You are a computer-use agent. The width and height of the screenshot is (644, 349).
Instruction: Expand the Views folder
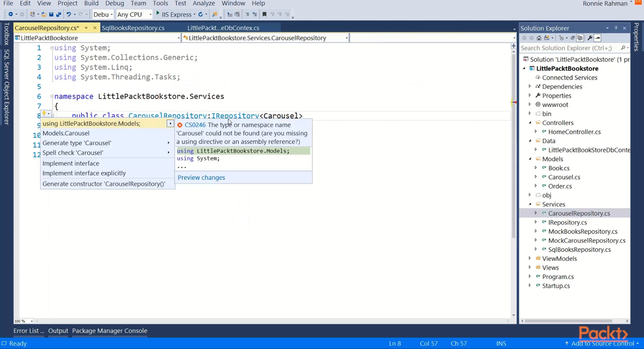530,267
